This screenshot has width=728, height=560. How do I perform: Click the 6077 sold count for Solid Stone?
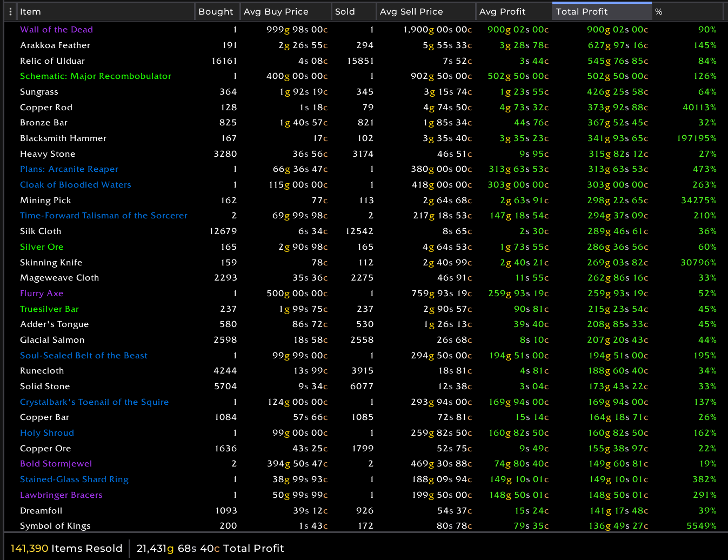click(362, 386)
